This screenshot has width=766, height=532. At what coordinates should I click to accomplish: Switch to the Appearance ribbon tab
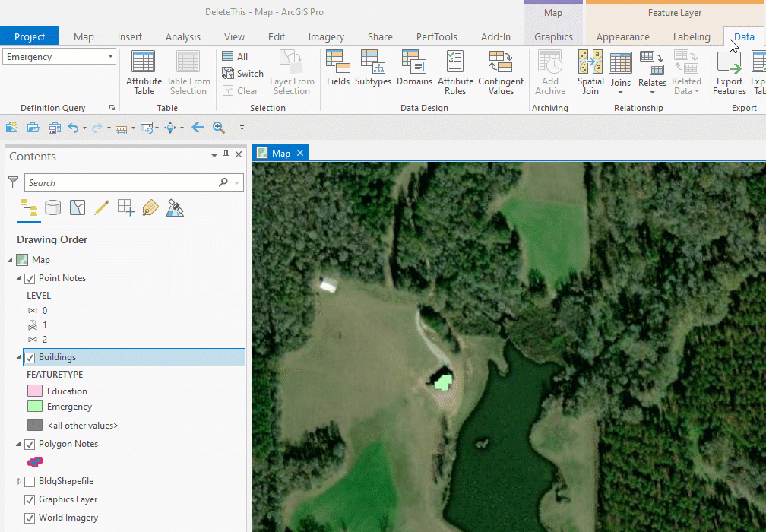click(622, 36)
